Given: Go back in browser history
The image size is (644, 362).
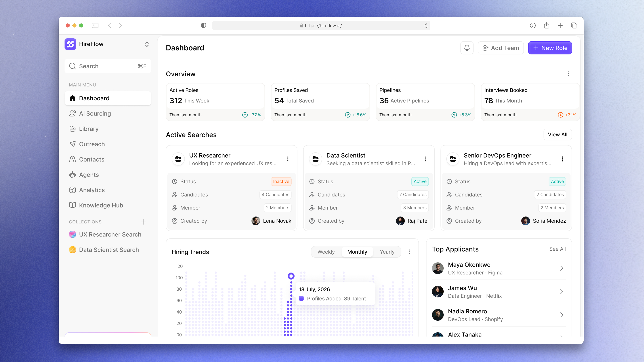Looking at the screenshot, I should click(x=109, y=25).
